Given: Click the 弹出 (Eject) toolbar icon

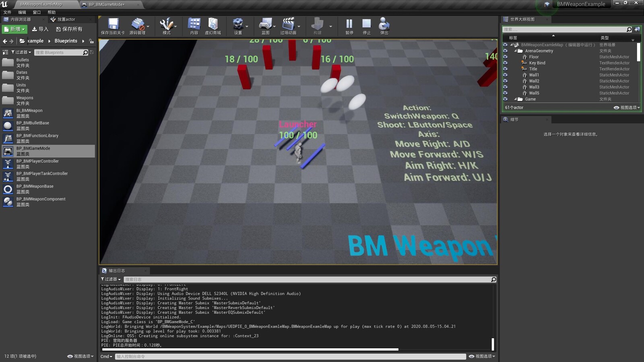Looking at the screenshot, I should [x=383, y=25].
